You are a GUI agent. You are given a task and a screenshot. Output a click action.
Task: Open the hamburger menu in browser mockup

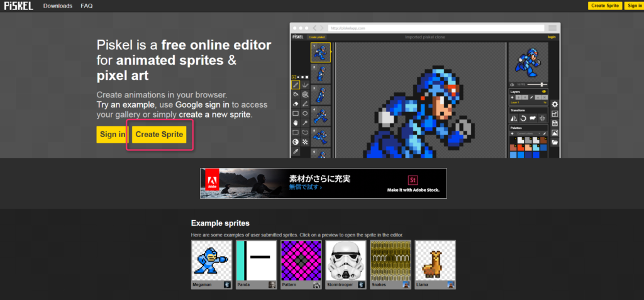click(x=552, y=28)
